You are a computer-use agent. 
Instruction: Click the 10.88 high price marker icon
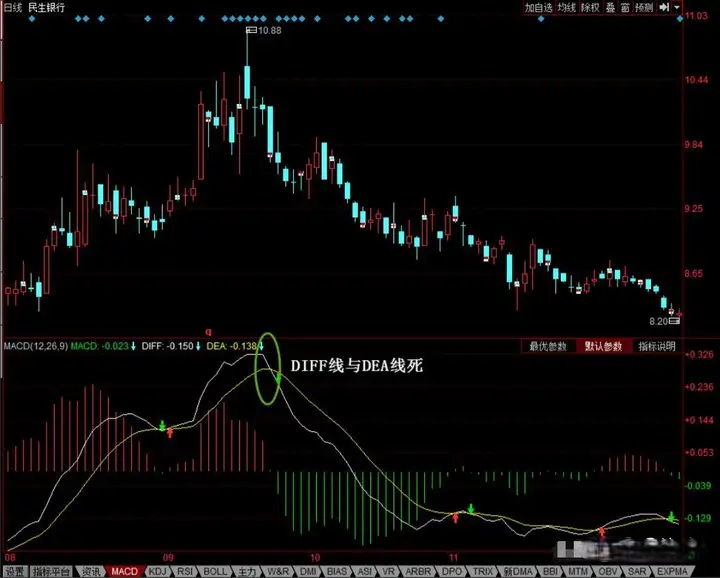[x=251, y=30]
